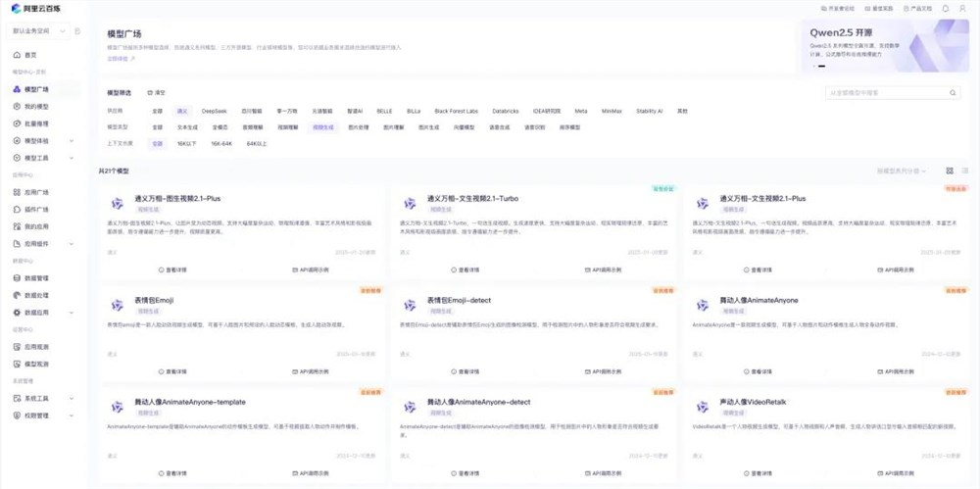Select 16K-64K context length filter
This screenshot has height=489, width=980.
[x=221, y=143]
